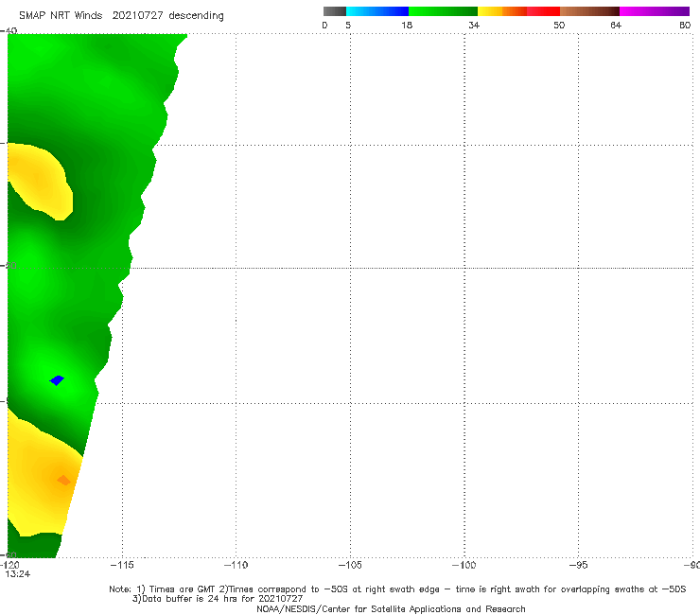Click the title text 'SMAP NRT Winds'
This screenshot has height=615, width=700.
[x=61, y=15]
